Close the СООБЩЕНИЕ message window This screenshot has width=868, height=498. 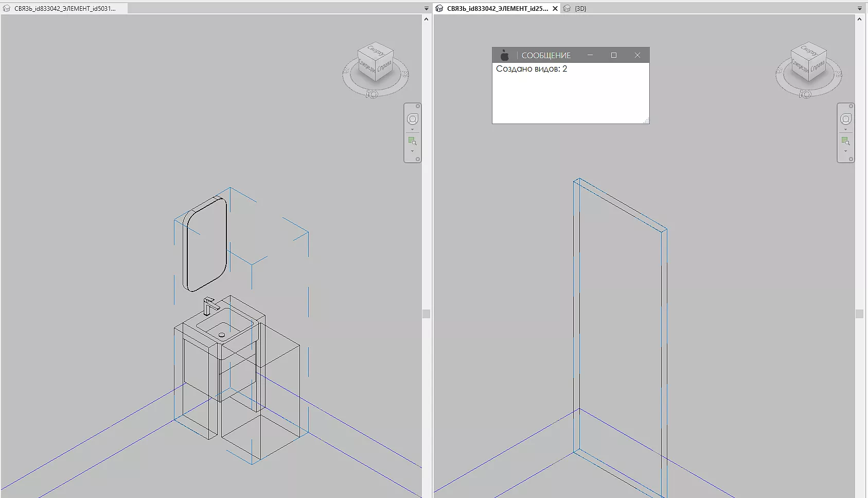[637, 55]
